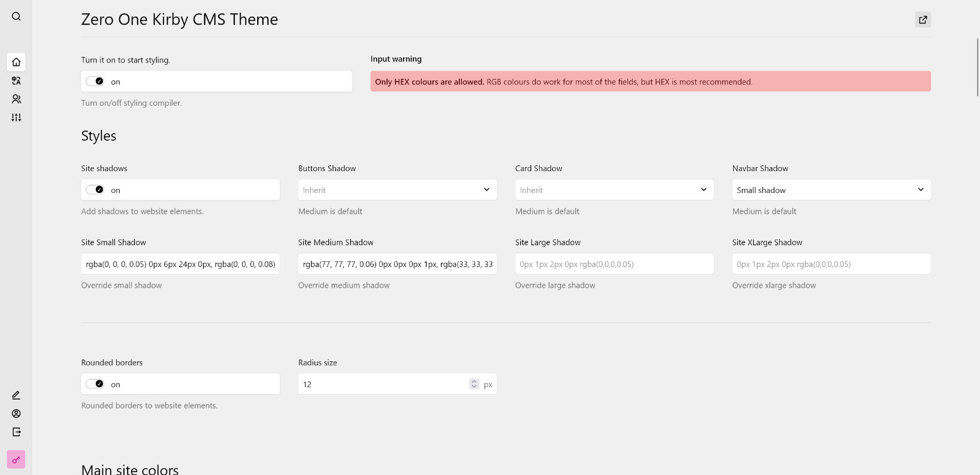This screenshot has width=980, height=475.
Task: Open the Languages translate icon
Action: [16, 81]
